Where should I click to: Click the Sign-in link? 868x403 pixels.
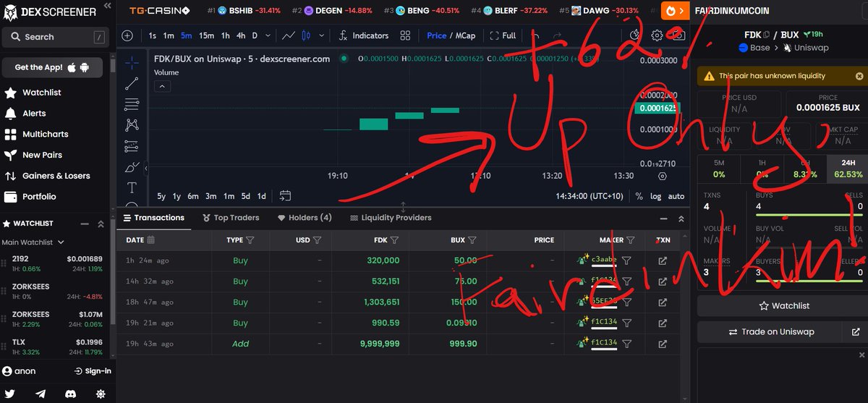click(93, 371)
